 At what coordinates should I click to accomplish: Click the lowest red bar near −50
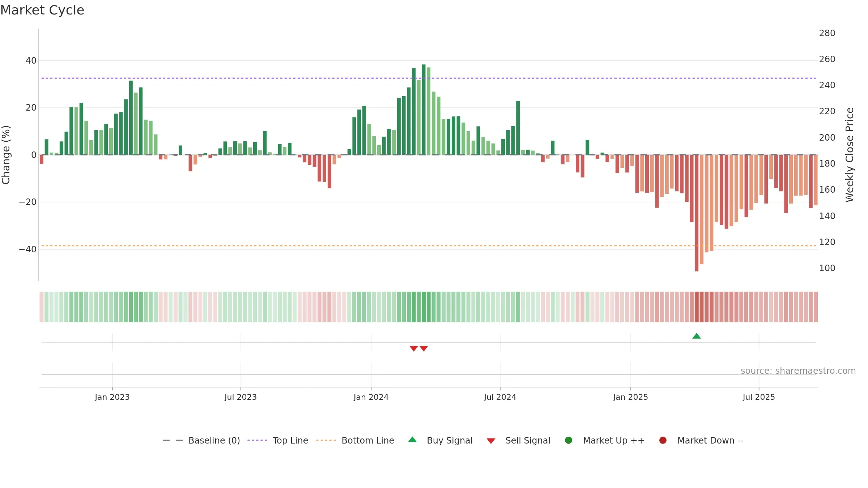point(697,213)
